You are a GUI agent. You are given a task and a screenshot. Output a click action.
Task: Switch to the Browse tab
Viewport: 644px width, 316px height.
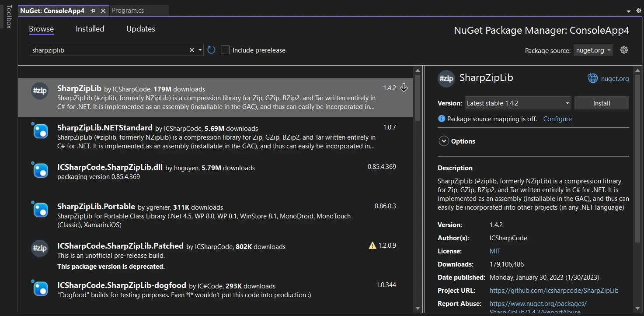pos(41,29)
